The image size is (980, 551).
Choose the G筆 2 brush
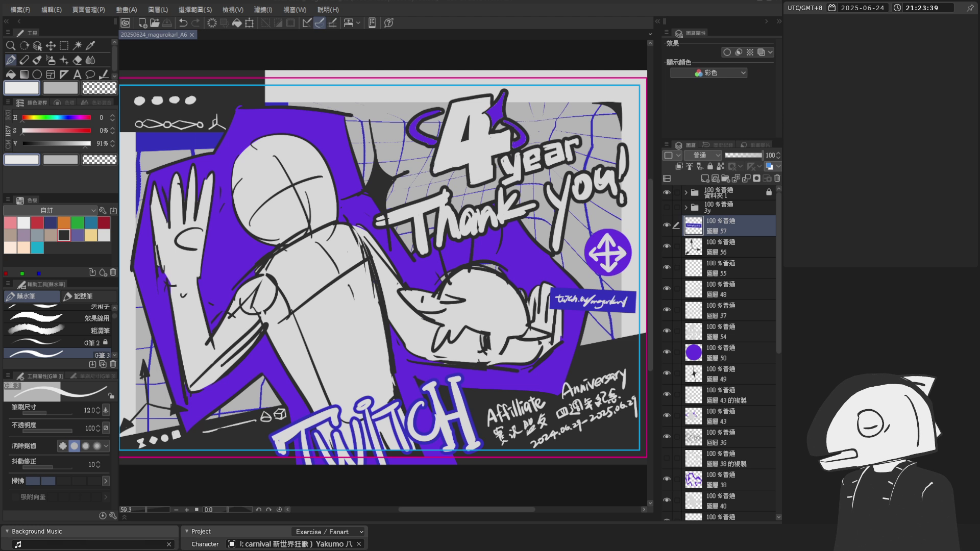57,342
